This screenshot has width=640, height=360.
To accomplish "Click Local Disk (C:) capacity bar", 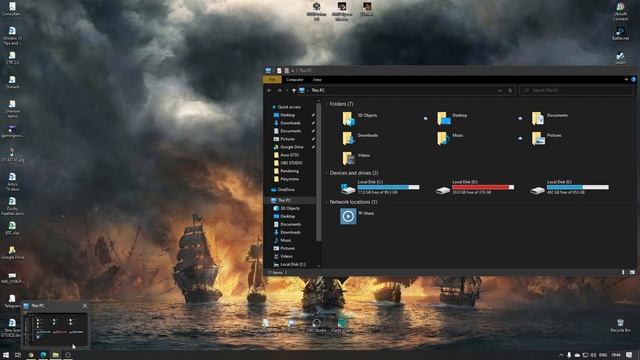I will point(388,187).
